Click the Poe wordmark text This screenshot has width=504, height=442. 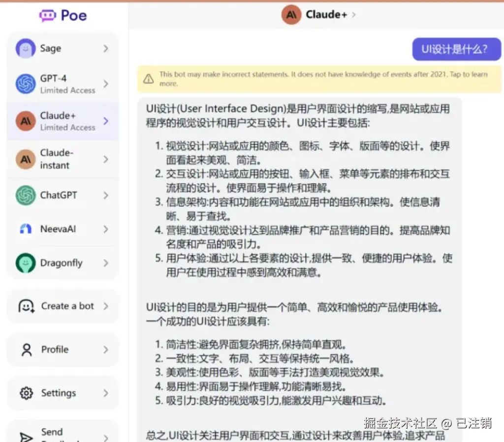[74, 15]
